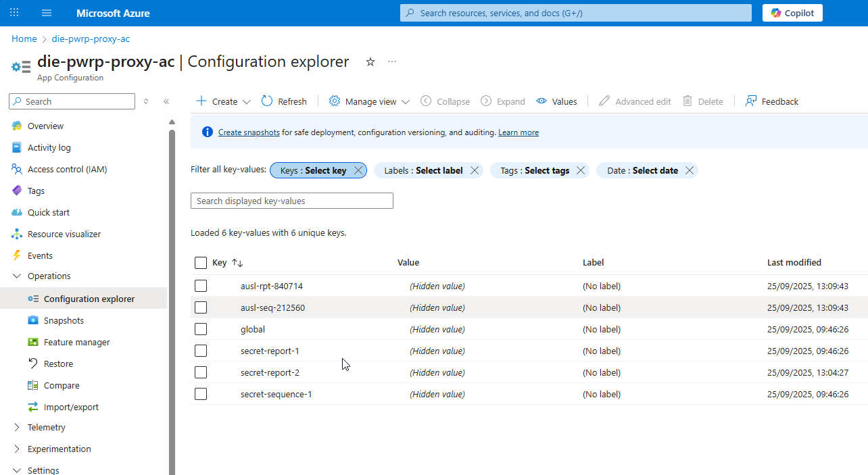Image resolution: width=868 pixels, height=475 pixels.
Task: Remove the Date filter with its X
Action: [690, 170]
